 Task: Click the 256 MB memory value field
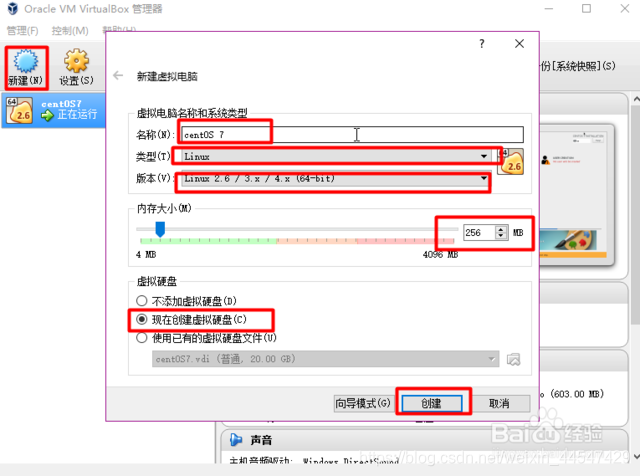tap(480, 233)
